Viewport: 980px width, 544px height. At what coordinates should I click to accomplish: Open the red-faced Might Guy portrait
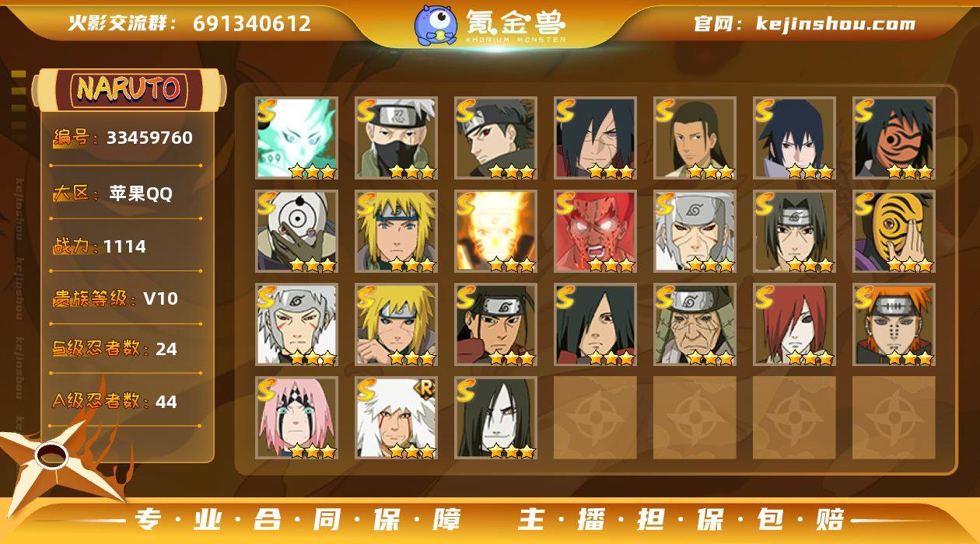pyautogui.click(x=596, y=232)
